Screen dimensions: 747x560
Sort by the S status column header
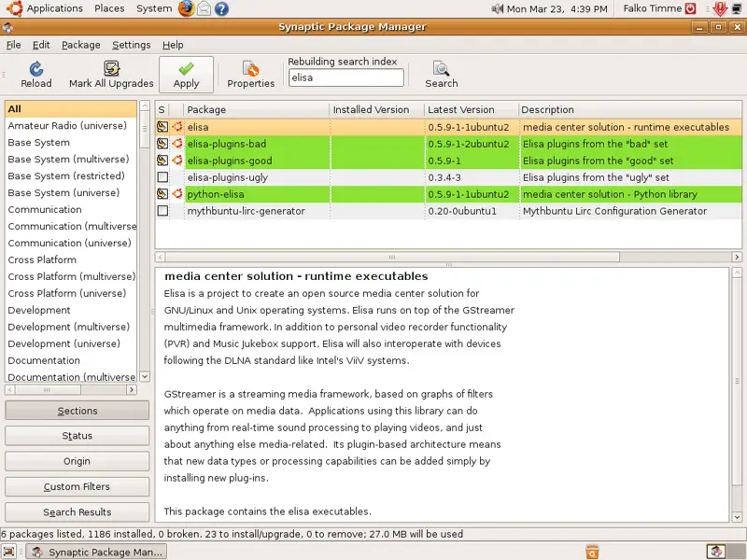point(162,109)
